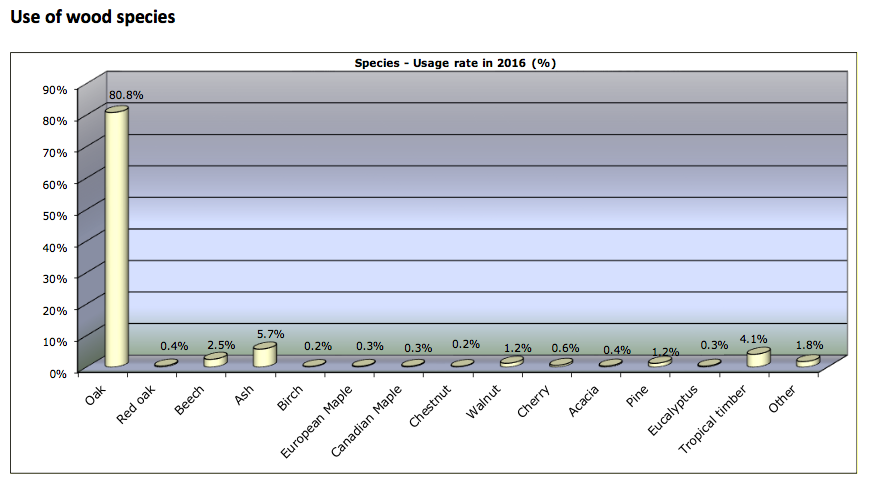Select the 'Canadian Maple' axis label
Screen dimensions: 870x483
click(366, 421)
